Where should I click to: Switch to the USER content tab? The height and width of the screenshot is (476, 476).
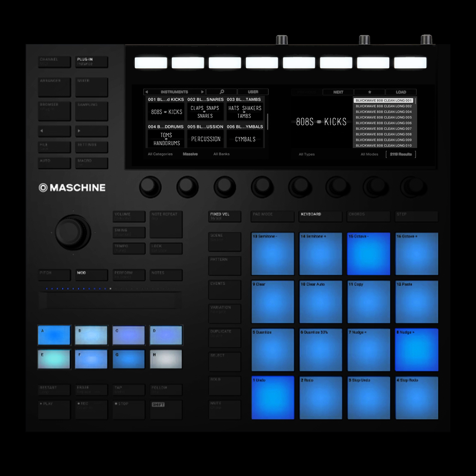(253, 92)
